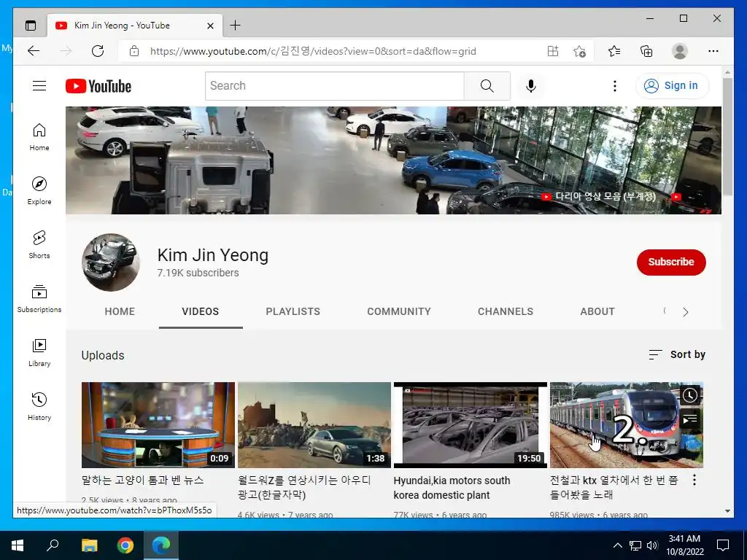Click the 19:50 car plant thumbnail
The image size is (747, 560).
(471, 425)
